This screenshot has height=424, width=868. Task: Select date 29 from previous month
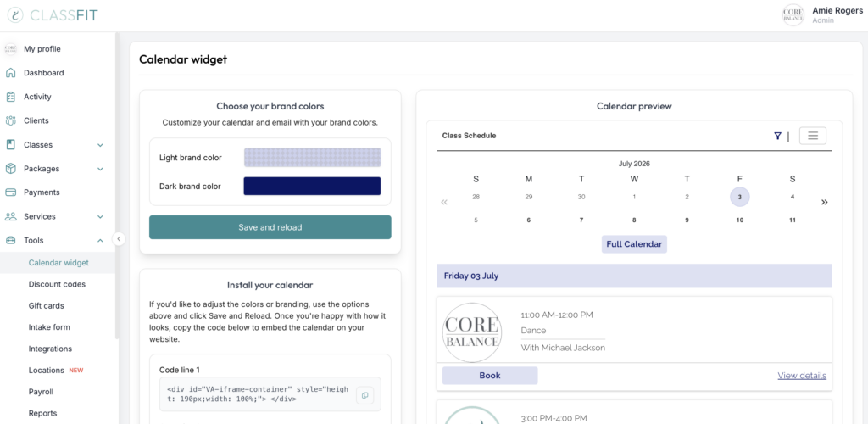pos(529,197)
